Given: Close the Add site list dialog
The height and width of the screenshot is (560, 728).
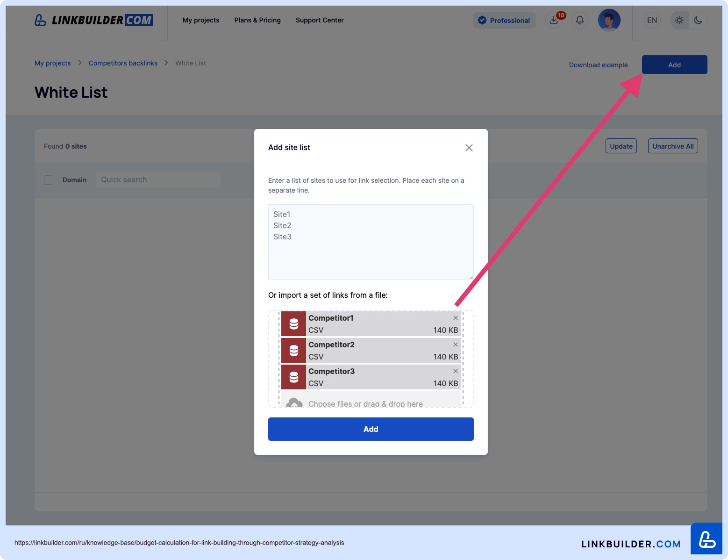Looking at the screenshot, I should coord(469,148).
